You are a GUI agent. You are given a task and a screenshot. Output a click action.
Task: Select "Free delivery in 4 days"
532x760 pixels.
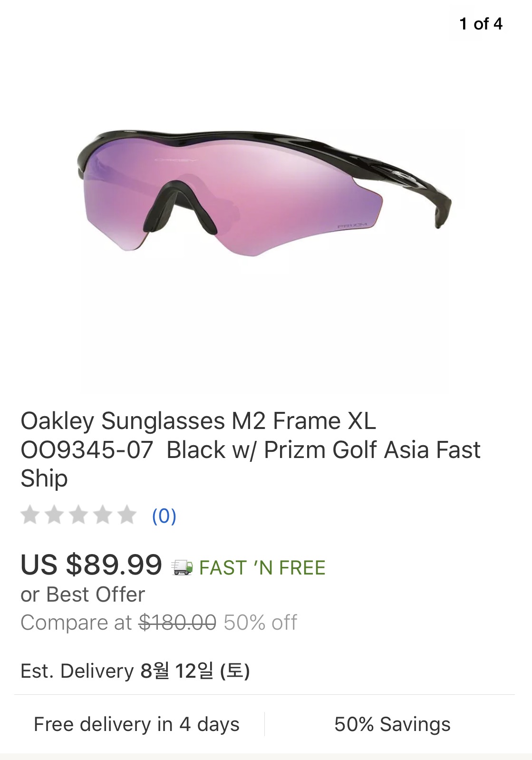coord(136,724)
